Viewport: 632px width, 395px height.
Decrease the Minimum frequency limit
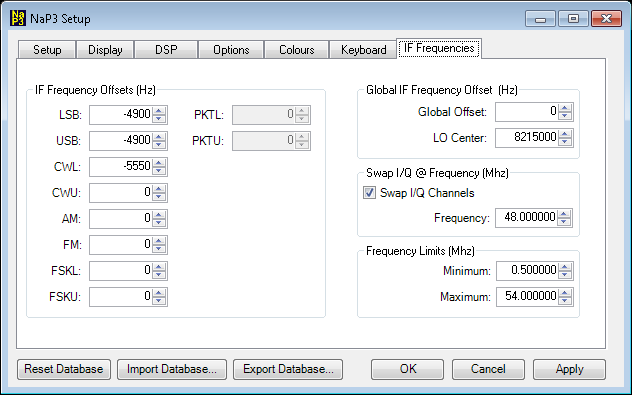tap(565, 275)
